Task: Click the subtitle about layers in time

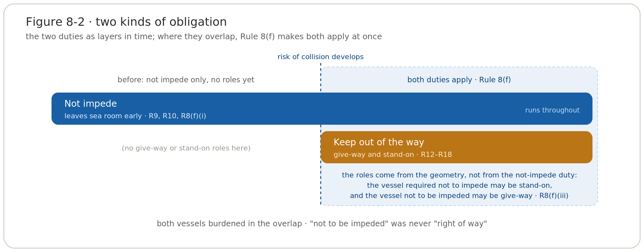Action: tap(204, 37)
